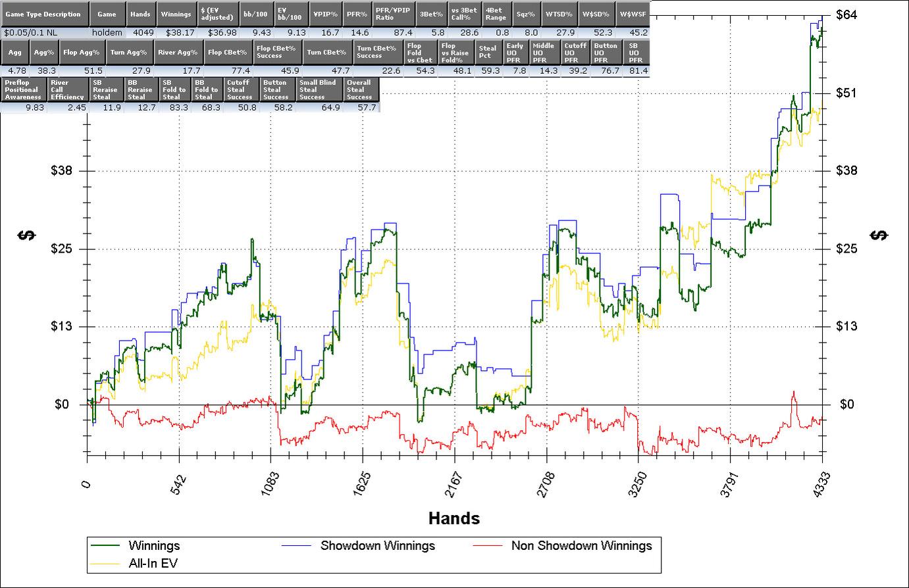Viewport: 909px width, 588px height.
Task: Click the All-In EV legend label
Action: (x=153, y=563)
